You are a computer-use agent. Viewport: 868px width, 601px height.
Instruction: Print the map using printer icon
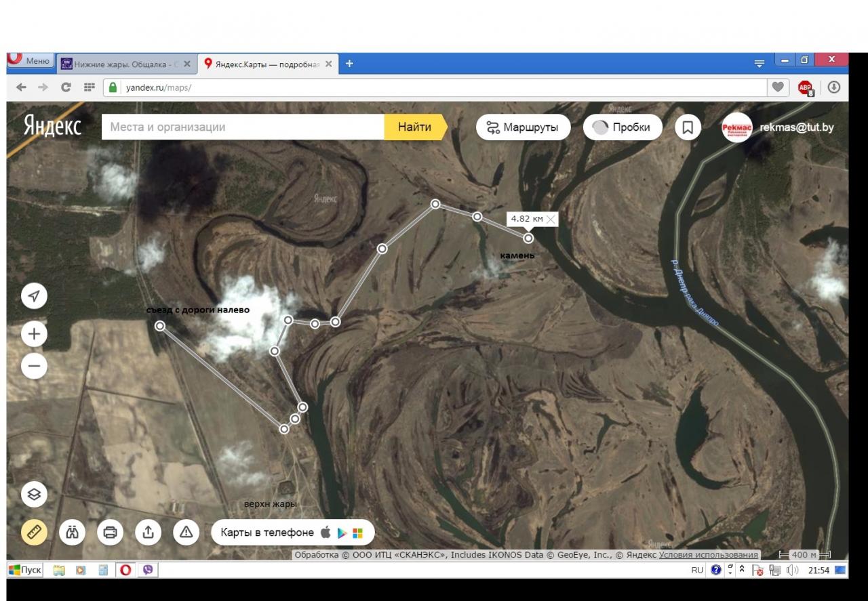[110, 533]
